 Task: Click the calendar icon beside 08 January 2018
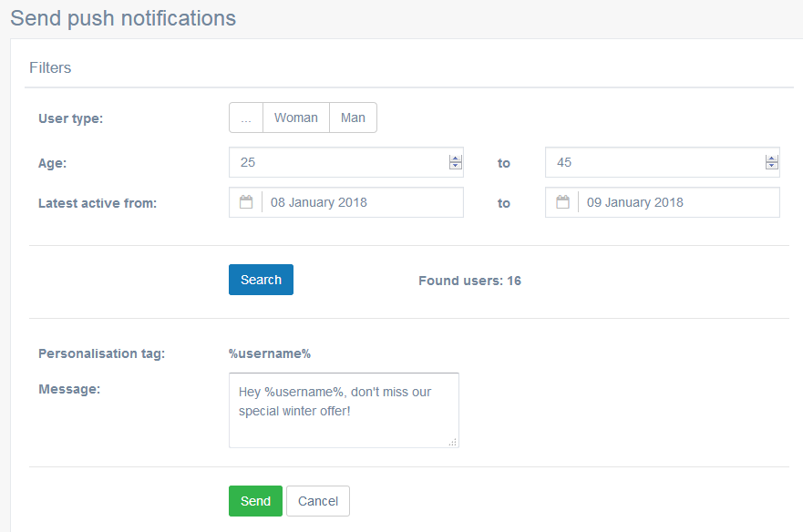[x=246, y=201]
